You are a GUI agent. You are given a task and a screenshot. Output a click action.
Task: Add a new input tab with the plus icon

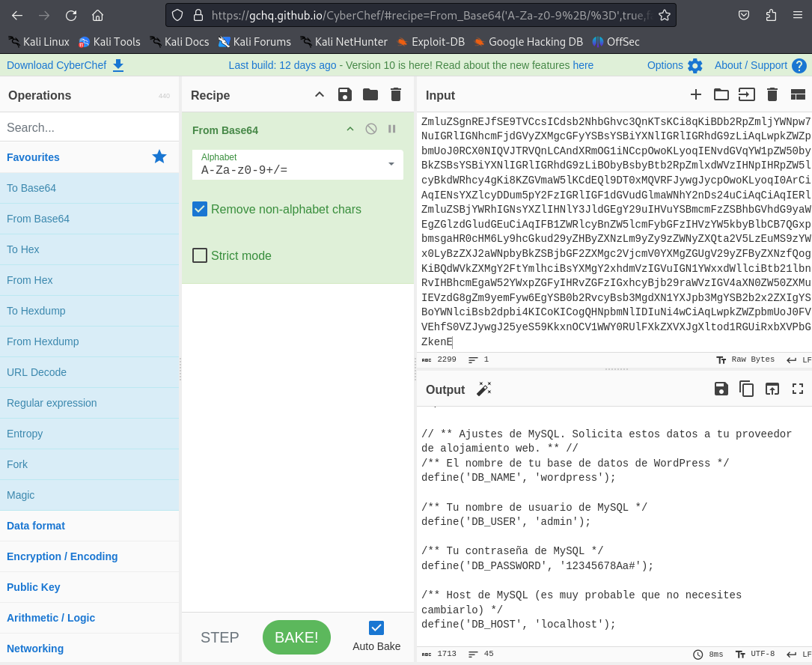pos(695,94)
